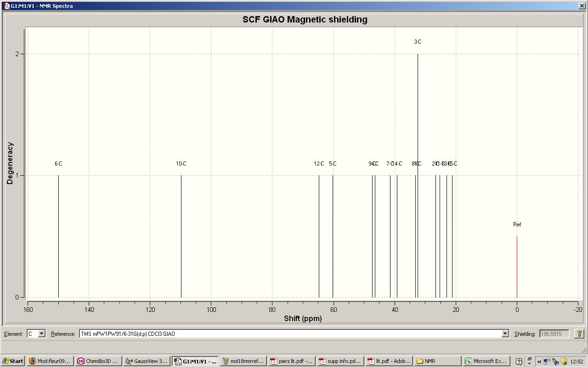Image resolution: width=588 pixels, height=368 pixels.
Task: Click the 'SCF GIAO Magnetic shielding' title
Action: pos(305,19)
